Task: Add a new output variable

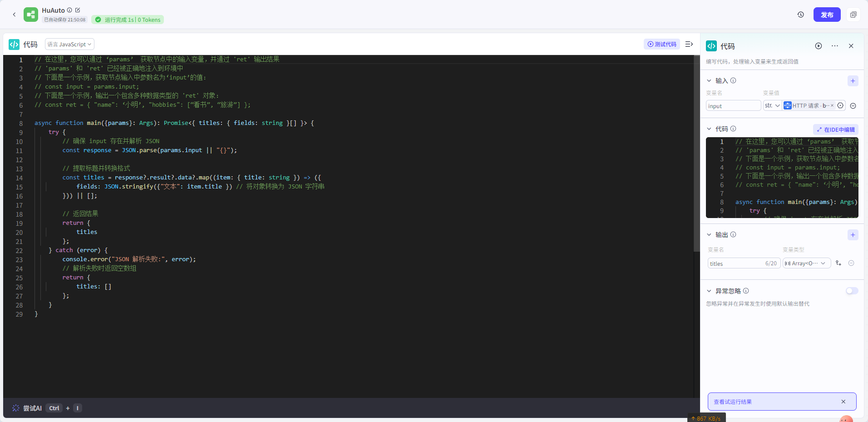Action: click(x=853, y=235)
